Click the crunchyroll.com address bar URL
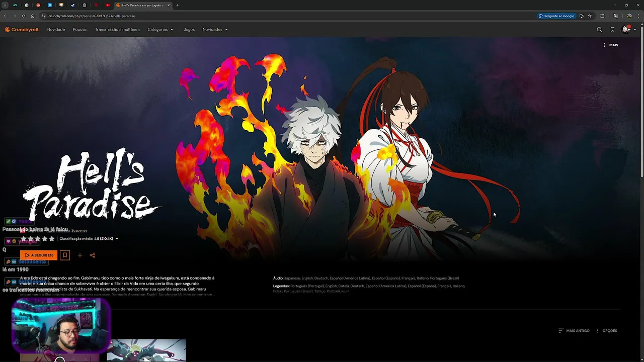The width and height of the screenshot is (644, 362). pos(92,16)
